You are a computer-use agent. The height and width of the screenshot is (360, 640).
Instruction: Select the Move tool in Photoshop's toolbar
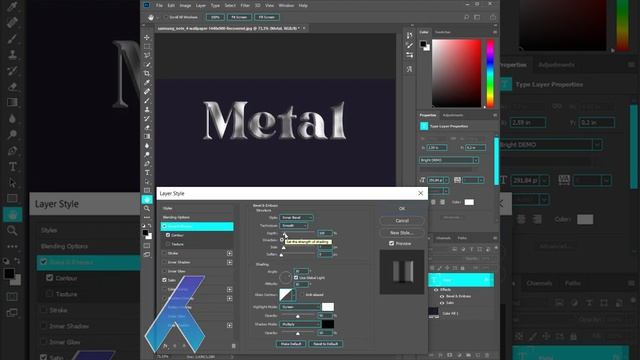point(147,38)
